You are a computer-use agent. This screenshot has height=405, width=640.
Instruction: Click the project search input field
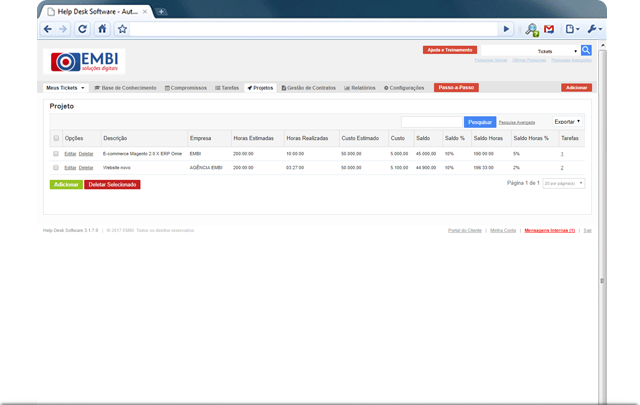pyautogui.click(x=432, y=121)
